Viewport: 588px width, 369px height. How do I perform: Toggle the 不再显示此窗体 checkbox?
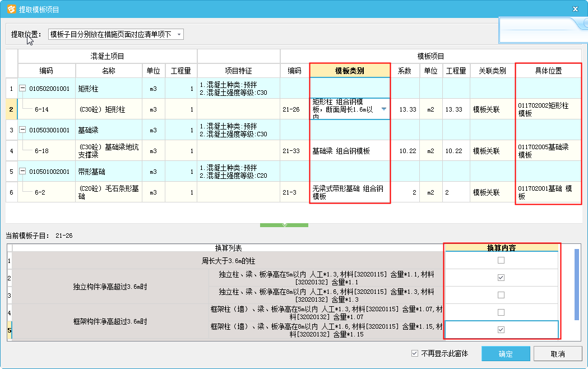coord(415,354)
